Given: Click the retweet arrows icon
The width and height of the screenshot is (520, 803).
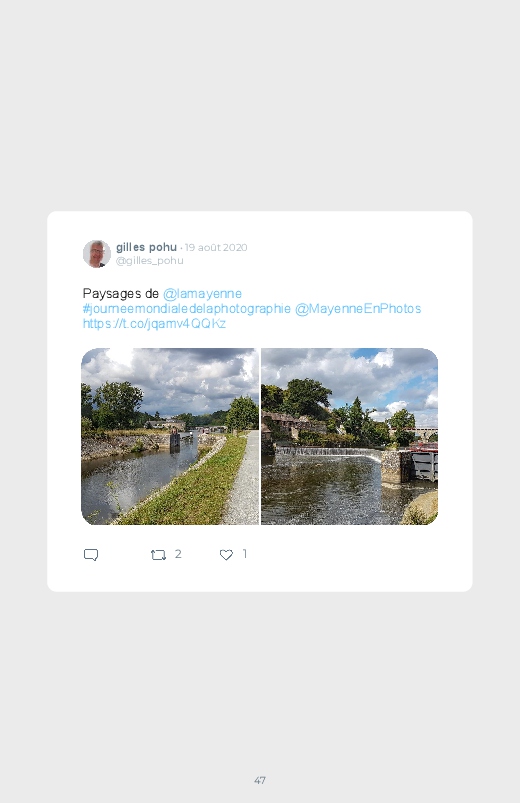Looking at the screenshot, I should (158, 555).
